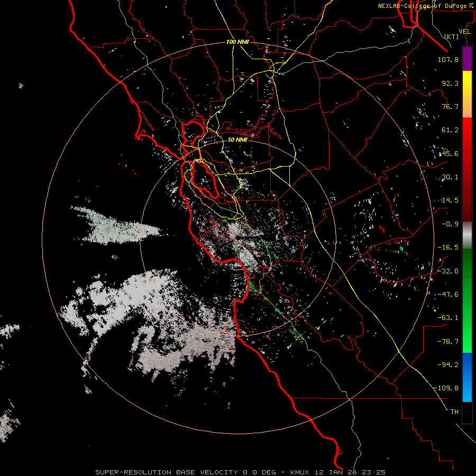Select the -78.7 scale value
This screenshot has height=476, width=476.
pyautogui.click(x=448, y=342)
